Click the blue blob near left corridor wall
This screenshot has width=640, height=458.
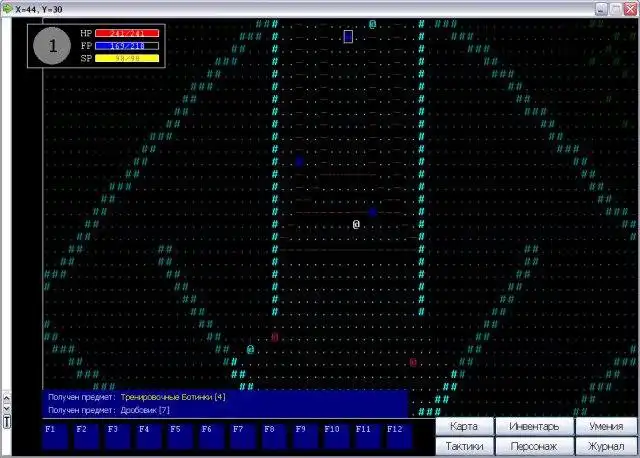(x=299, y=162)
